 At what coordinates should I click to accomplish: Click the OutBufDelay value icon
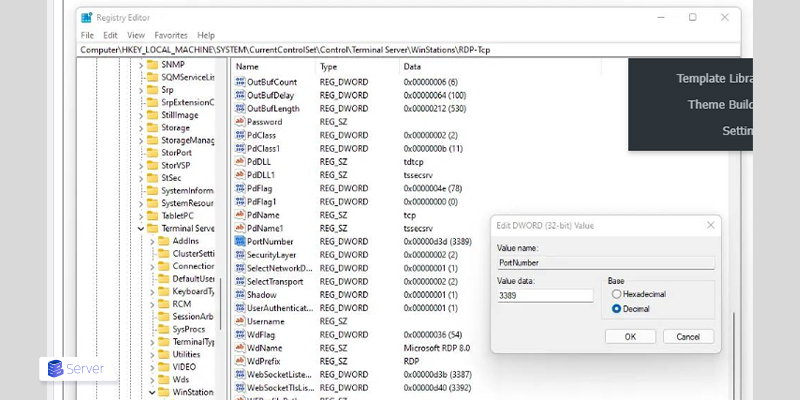point(240,95)
